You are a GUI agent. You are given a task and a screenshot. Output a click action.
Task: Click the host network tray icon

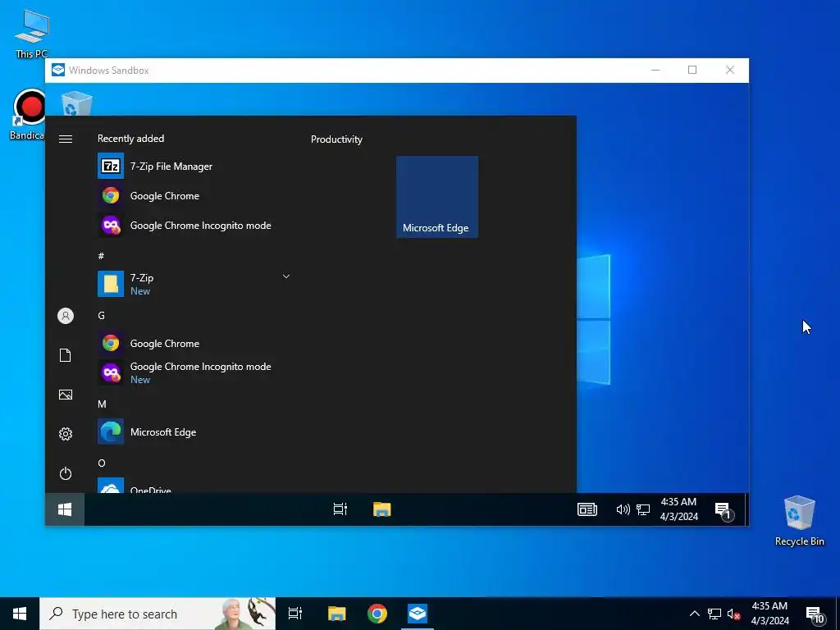[x=714, y=614]
